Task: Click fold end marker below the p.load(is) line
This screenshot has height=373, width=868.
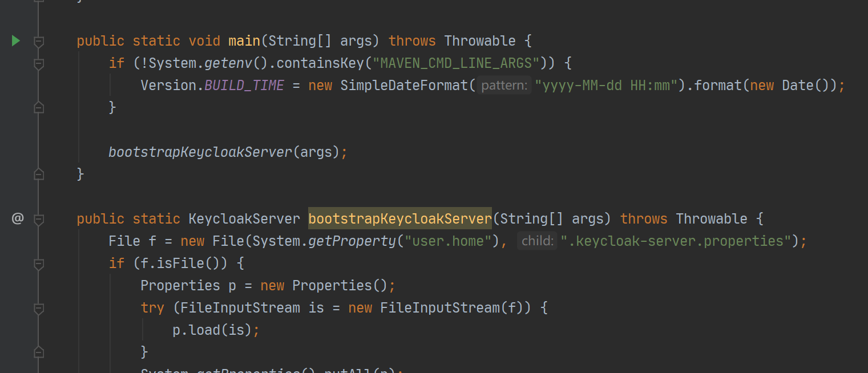Action: point(39,352)
